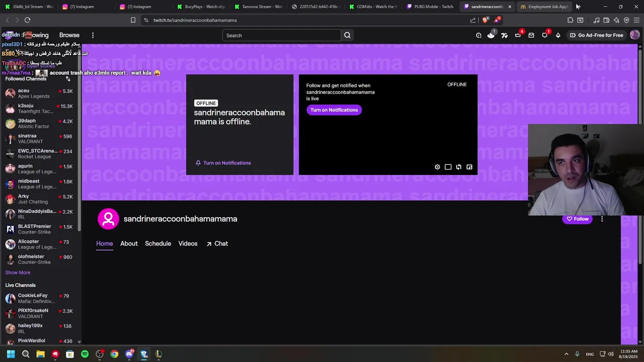Screen dimensions: 644x362
Task: Switch the player to theatre mode
Action: [448, 167]
